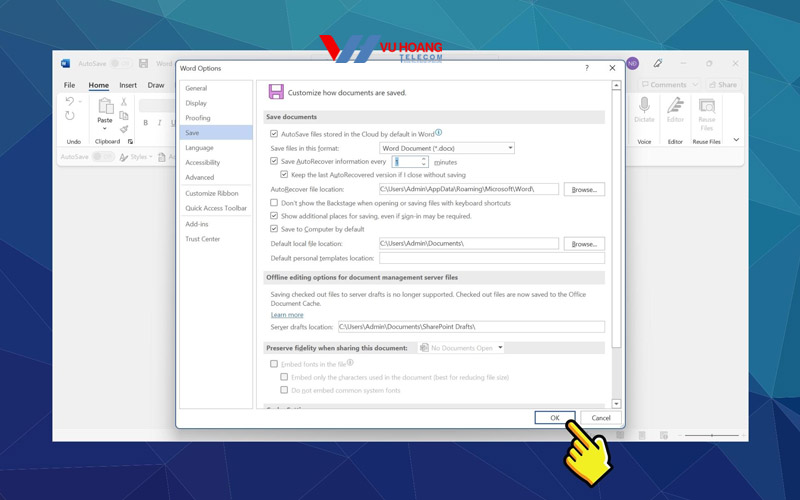Open the Editor icon in the ribbon
This screenshot has height=500, width=800.
(675, 107)
